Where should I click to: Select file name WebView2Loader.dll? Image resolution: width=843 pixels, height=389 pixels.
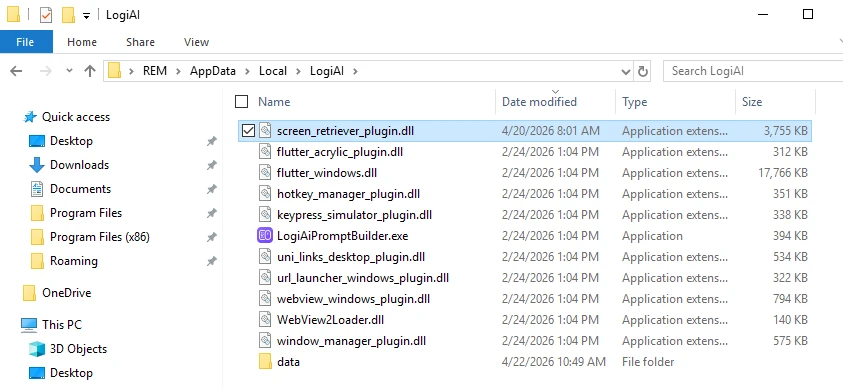click(x=330, y=320)
